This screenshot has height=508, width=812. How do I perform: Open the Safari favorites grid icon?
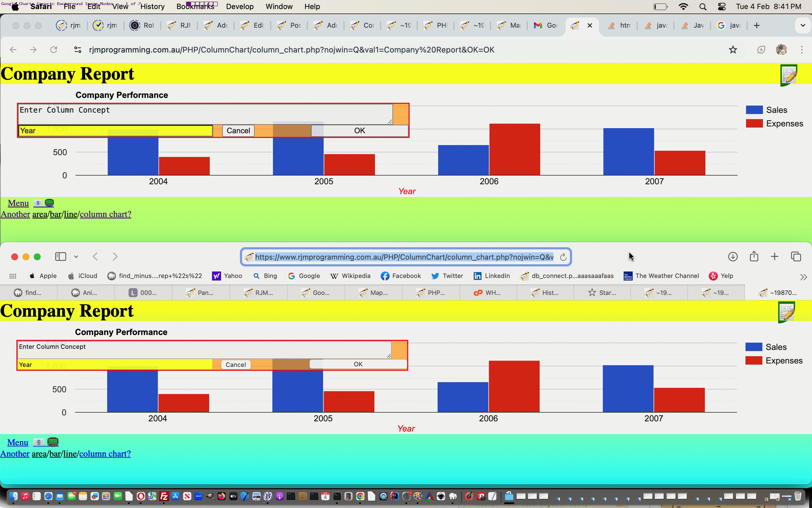[x=13, y=276]
